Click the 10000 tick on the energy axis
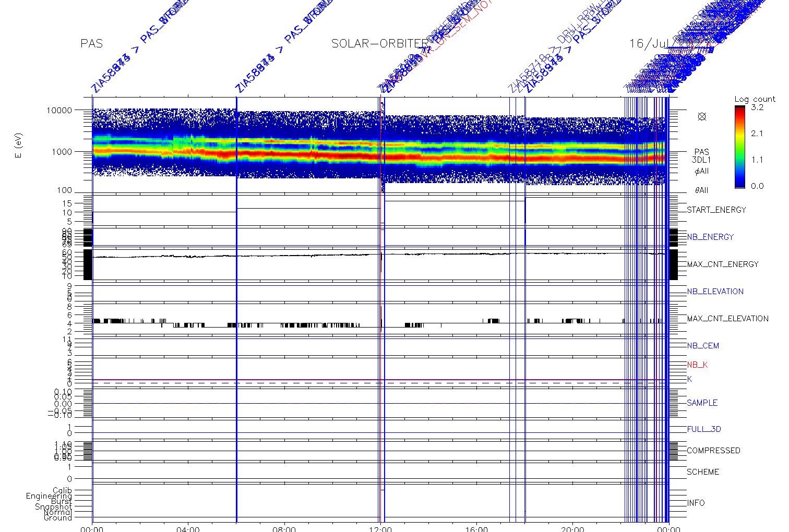 [x=59, y=110]
